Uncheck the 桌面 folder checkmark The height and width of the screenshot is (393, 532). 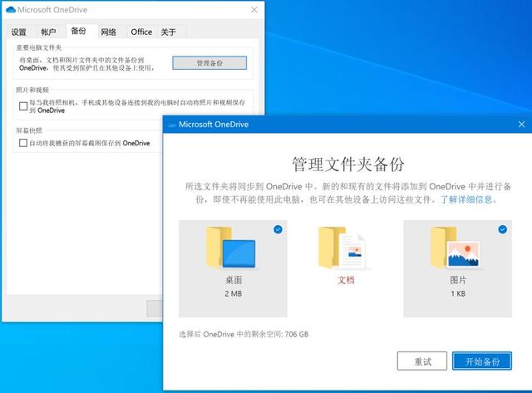[x=278, y=229]
